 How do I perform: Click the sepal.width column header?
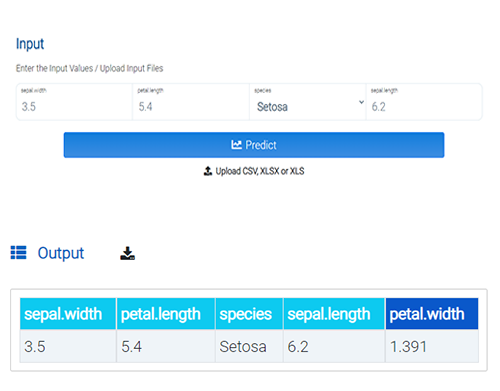coord(68,314)
